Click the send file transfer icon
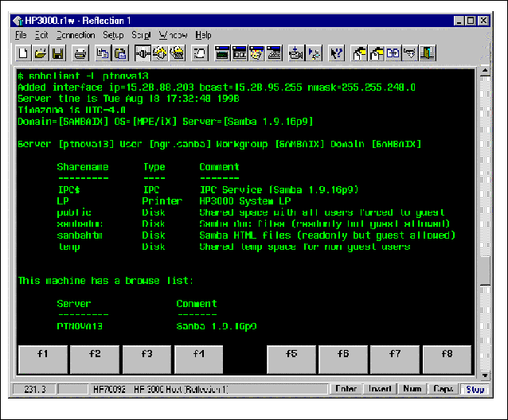The height and width of the screenshot is (420, 508). pos(359,53)
